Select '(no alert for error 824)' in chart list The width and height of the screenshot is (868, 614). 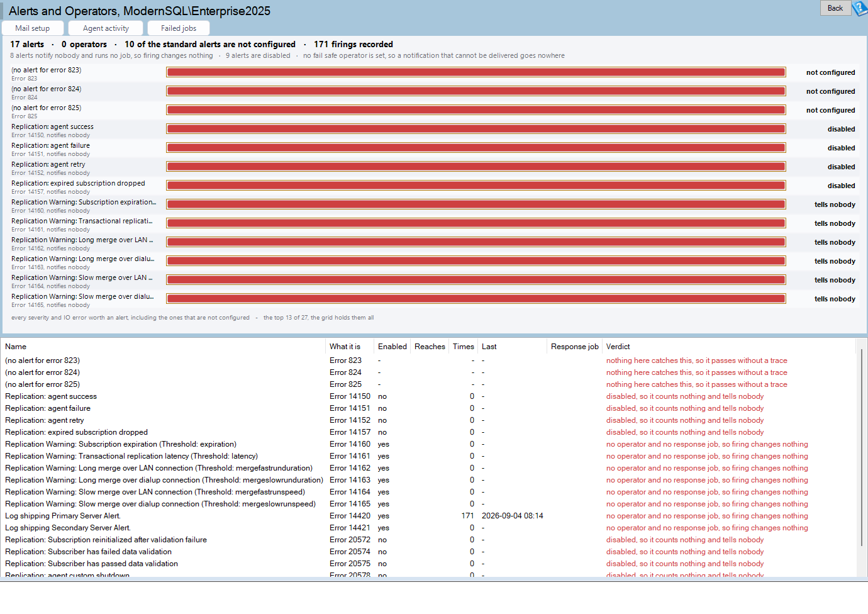point(46,89)
